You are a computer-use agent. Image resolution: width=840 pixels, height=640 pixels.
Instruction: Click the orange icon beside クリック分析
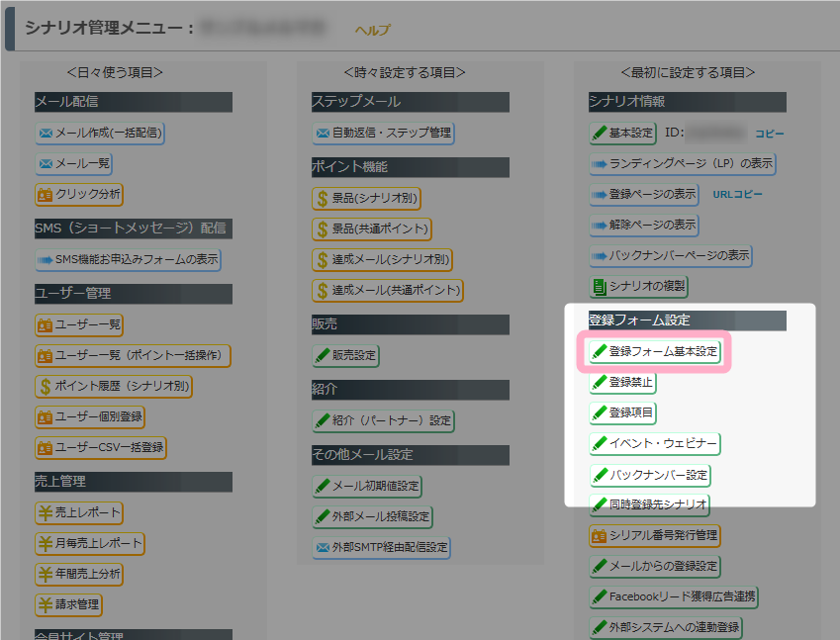tap(46, 194)
